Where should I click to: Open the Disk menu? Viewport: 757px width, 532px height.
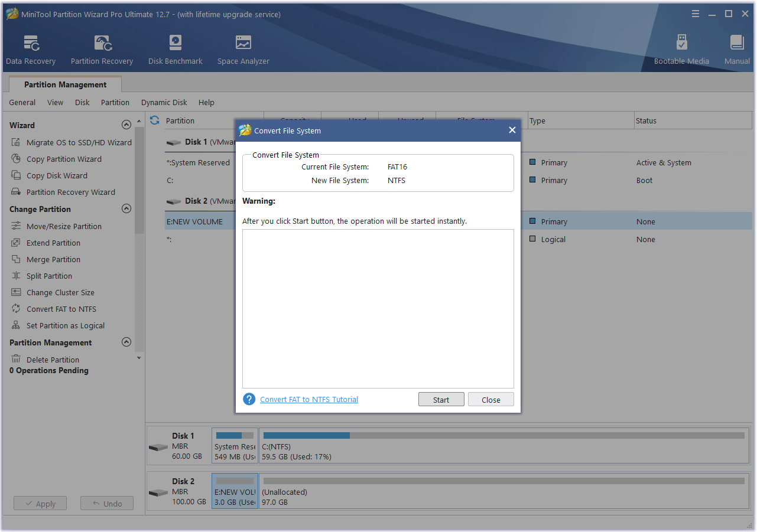click(x=82, y=102)
